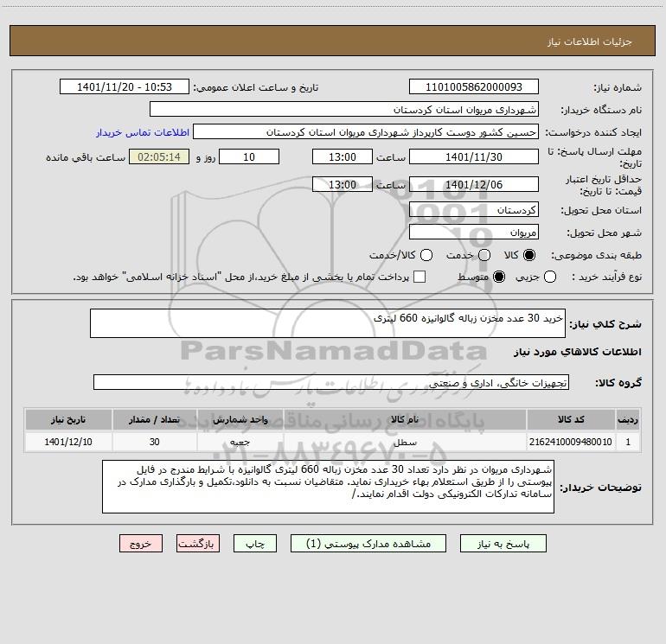Click the خروج exit button
Image resolution: width=666 pixels, height=644 pixels.
point(141,544)
